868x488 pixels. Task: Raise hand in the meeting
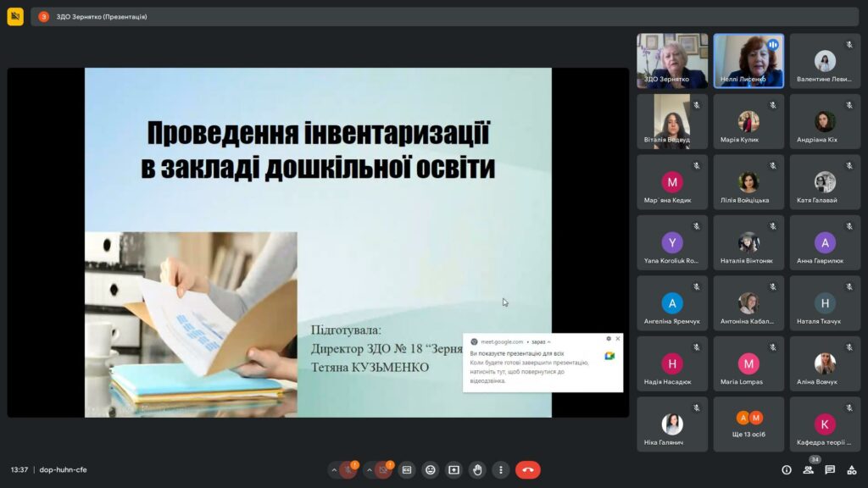tap(477, 469)
